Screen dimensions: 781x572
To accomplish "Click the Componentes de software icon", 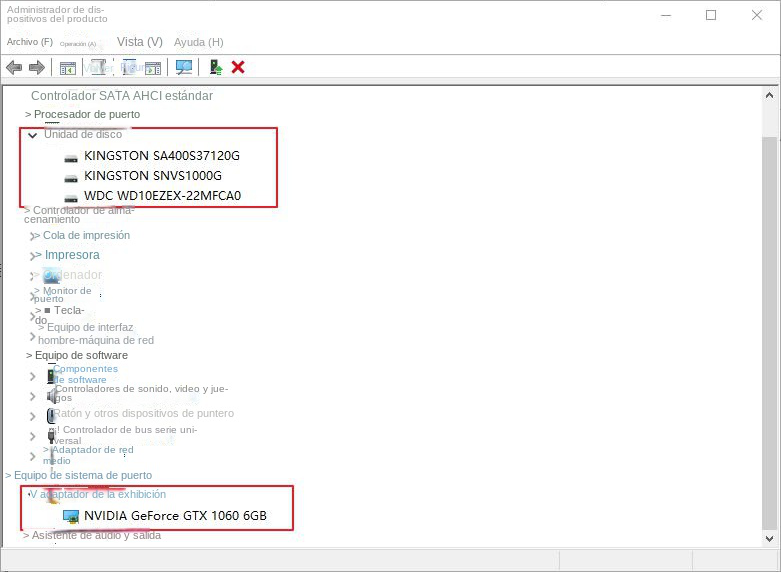I will pyautogui.click(x=50, y=376).
